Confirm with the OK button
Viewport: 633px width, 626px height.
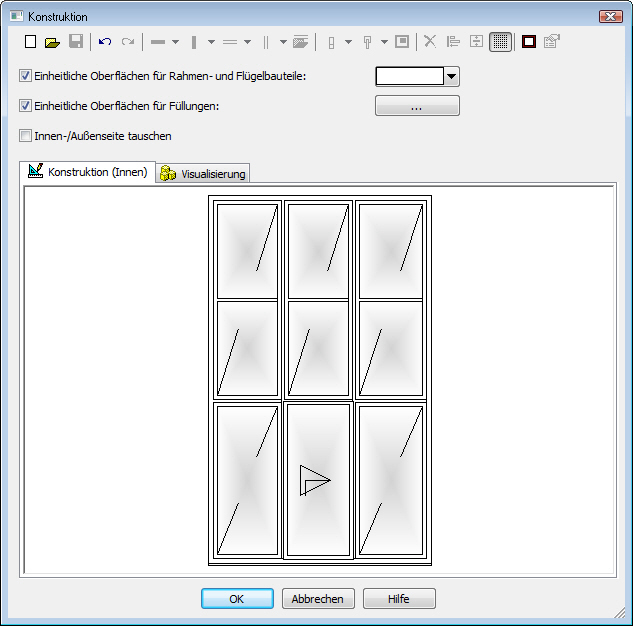(x=237, y=599)
